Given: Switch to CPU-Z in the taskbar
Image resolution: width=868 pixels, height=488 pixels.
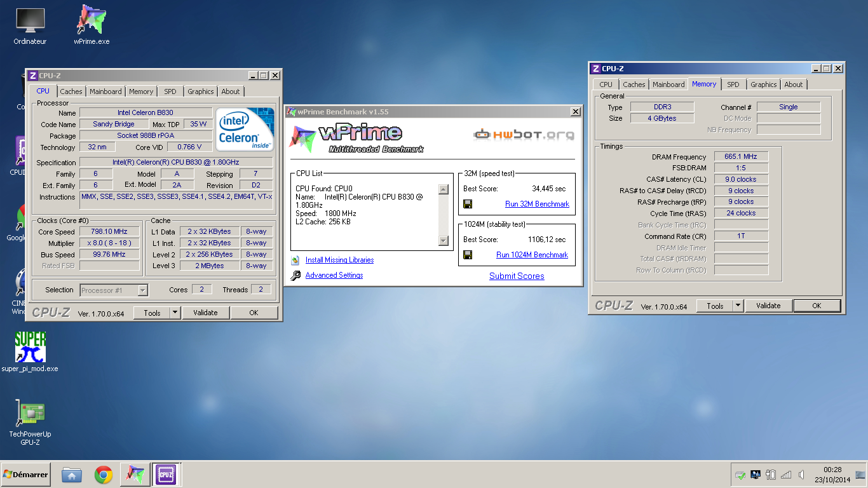Looking at the screenshot, I should (166, 475).
